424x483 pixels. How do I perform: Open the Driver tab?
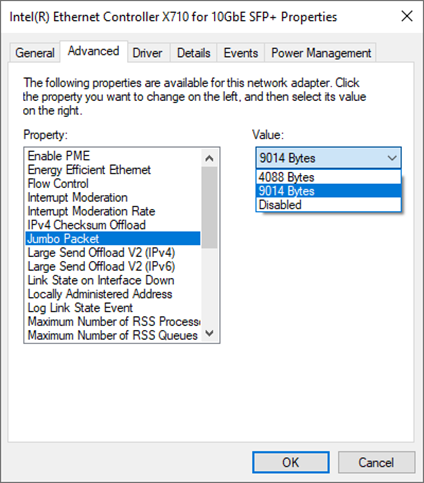click(x=147, y=53)
